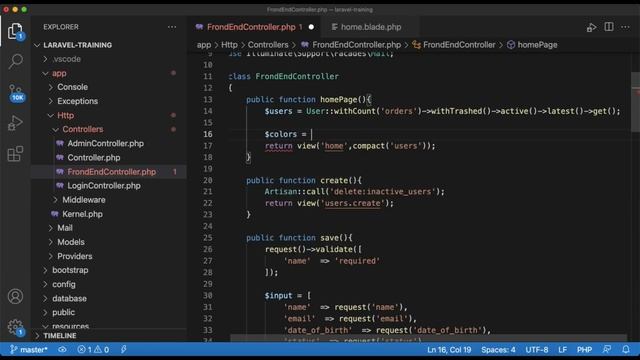Change encoding via UTF-8
Image resolution: width=640 pixels, height=360 pixels.
click(537, 350)
